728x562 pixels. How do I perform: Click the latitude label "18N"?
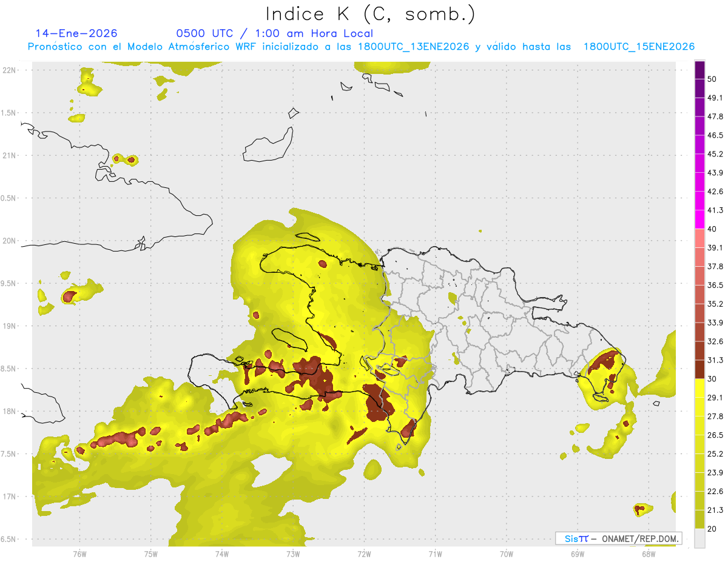[x=10, y=412]
